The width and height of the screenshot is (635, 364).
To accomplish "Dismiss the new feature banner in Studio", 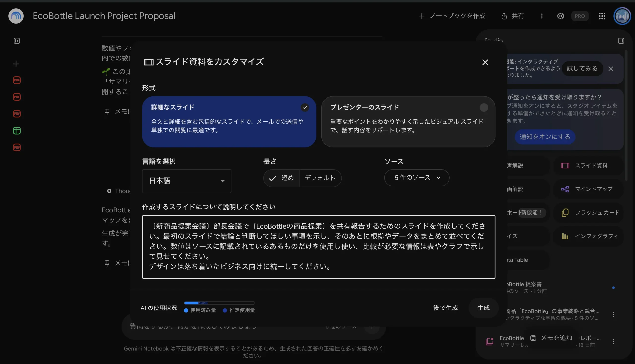I will pyautogui.click(x=611, y=68).
